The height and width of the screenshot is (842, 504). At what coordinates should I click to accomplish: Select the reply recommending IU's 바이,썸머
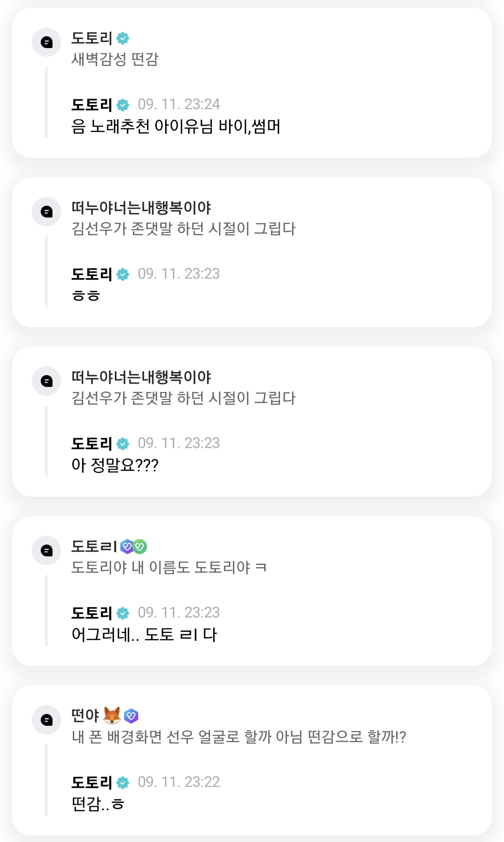click(x=176, y=126)
